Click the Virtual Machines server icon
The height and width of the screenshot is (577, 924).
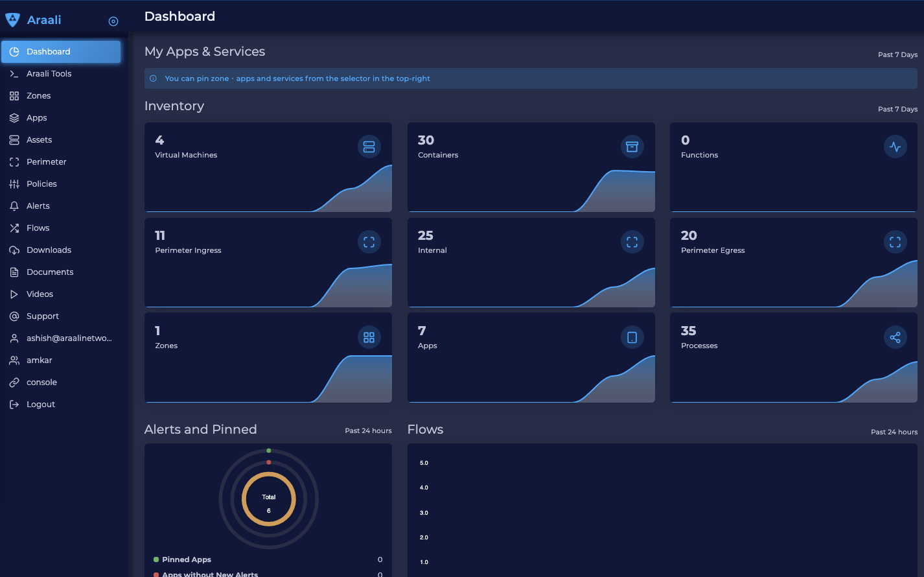(369, 147)
